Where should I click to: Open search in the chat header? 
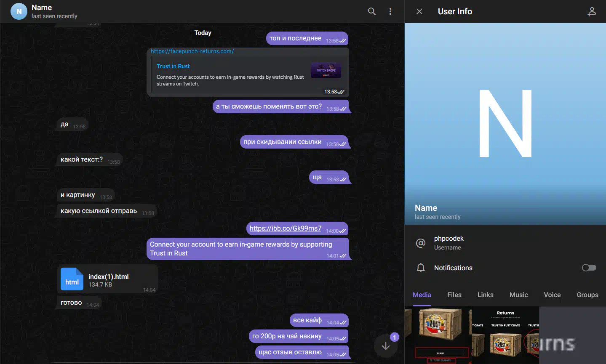(x=371, y=11)
